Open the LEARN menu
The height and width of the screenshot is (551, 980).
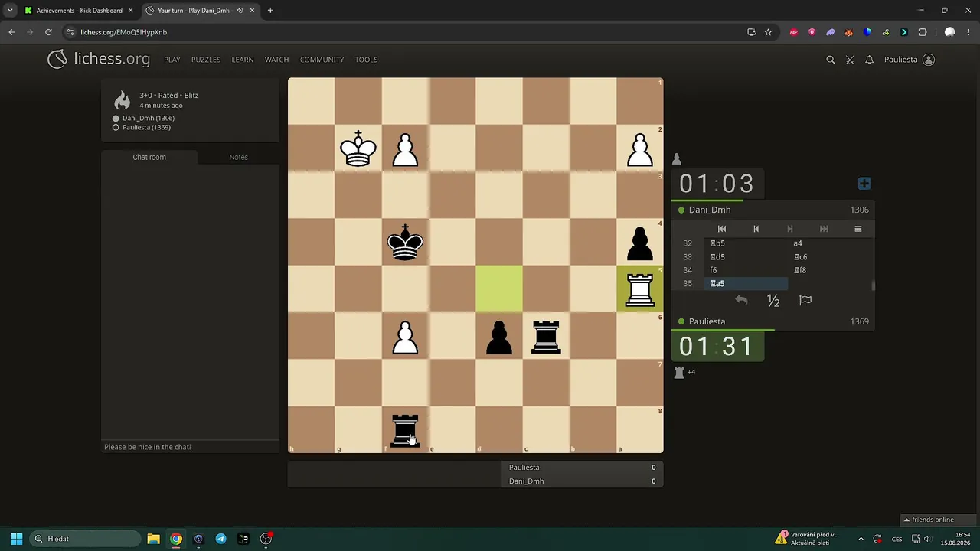(243, 60)
